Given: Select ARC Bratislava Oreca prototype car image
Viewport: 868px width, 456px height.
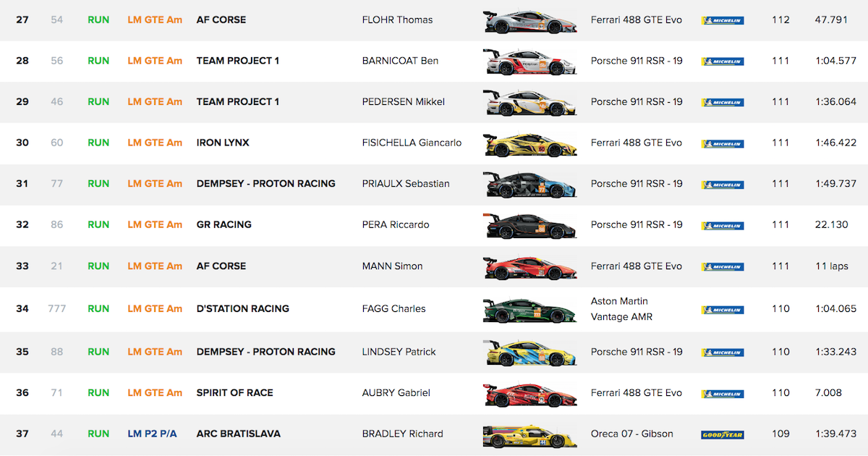Looking at the screenshot, I should [530, 435].
